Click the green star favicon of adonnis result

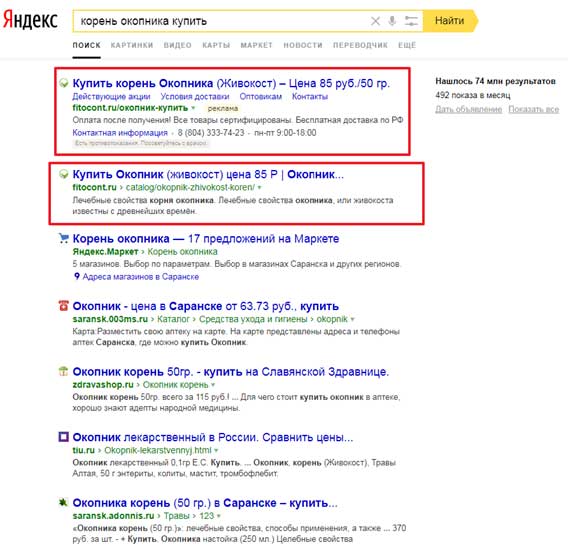coord(63,502)
